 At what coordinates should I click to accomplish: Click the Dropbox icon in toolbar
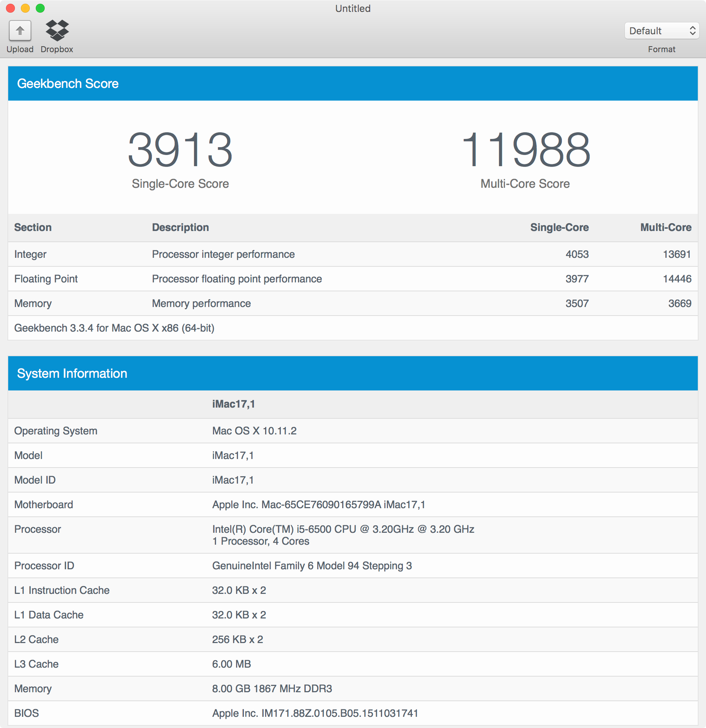[x=57, y=31]
